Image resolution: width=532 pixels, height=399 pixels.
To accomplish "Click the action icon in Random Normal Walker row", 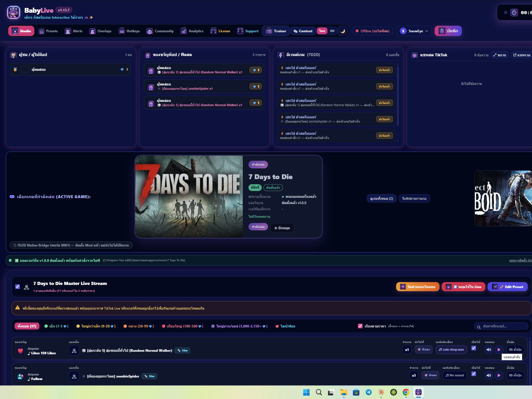I will [x=74, y=350].
